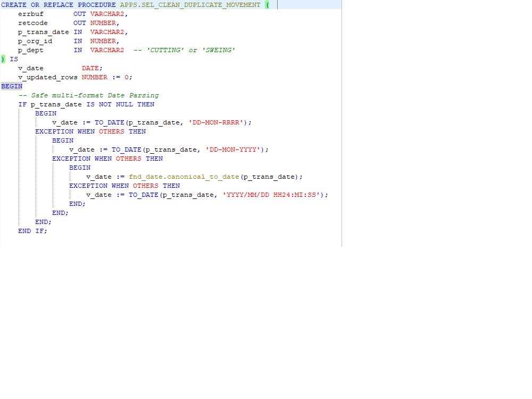Click the 'retcode' parameter name

pyautogui.click(x=33, y=23)
